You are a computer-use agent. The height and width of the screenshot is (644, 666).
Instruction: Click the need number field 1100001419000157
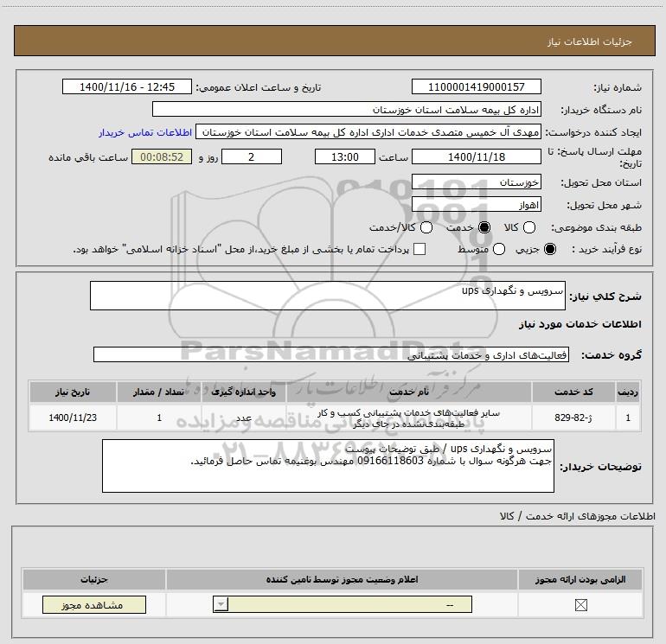point(476,86)
